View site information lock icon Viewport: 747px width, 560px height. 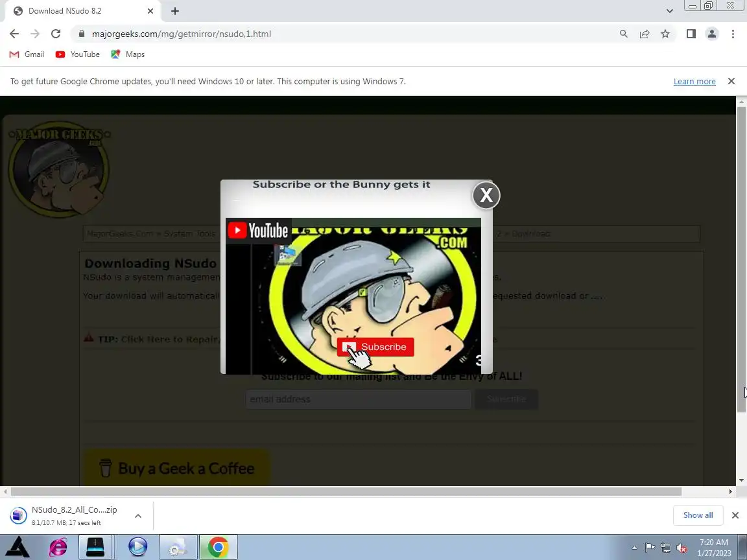[x=82, y=34]
